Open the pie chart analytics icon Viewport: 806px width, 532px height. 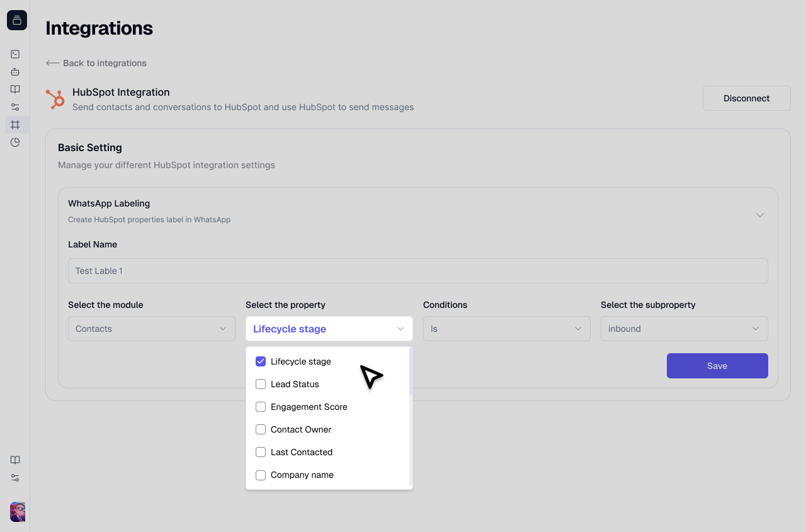coord(15,142)
